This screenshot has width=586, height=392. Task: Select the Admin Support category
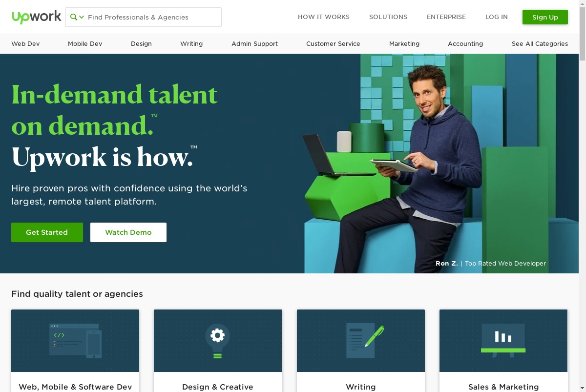pyautogui.click(x=254, y=44)
